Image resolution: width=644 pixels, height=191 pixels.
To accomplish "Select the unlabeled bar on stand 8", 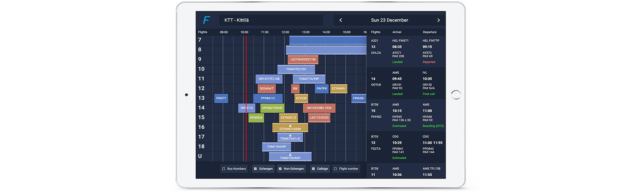I will point(326,50).
